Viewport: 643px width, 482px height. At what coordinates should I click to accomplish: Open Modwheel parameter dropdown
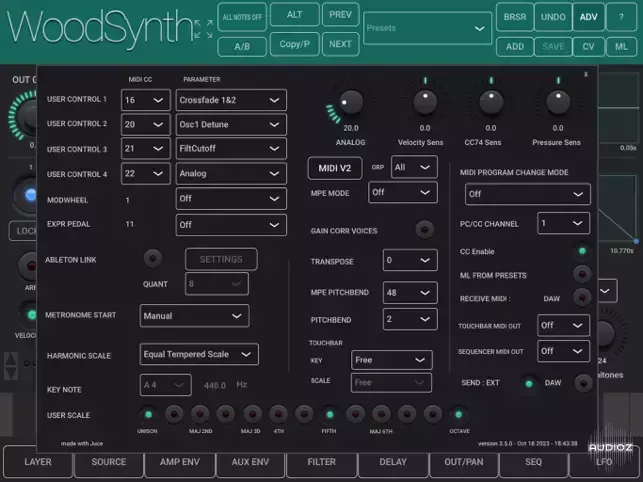point(231,199)
